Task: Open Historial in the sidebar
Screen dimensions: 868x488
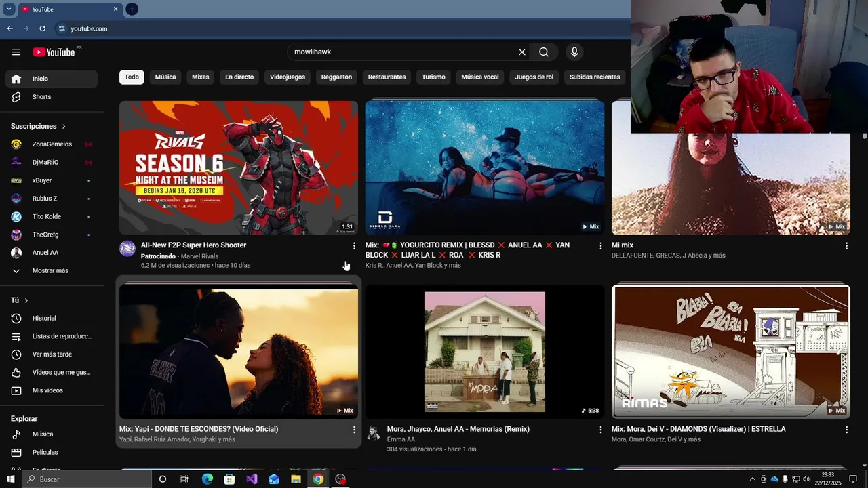Action: tap(52, 318)
